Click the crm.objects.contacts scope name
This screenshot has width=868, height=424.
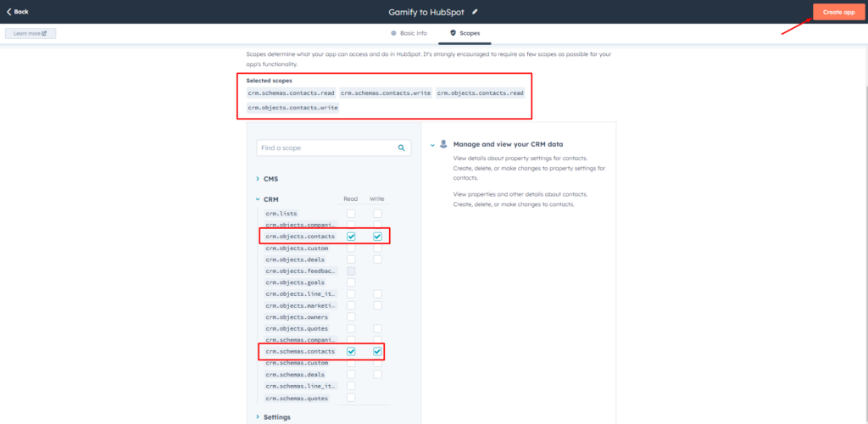coord(300,237)
